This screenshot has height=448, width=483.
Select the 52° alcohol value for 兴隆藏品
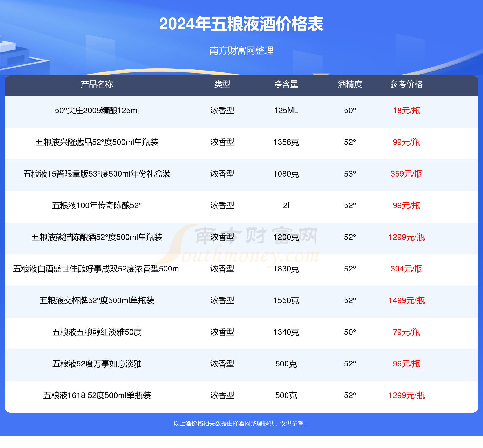[x=350, y=142]
